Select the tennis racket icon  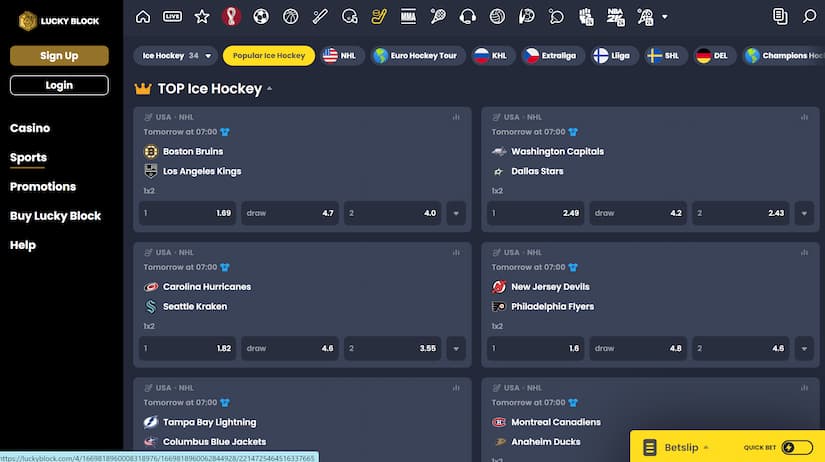[x=438, y=17]
